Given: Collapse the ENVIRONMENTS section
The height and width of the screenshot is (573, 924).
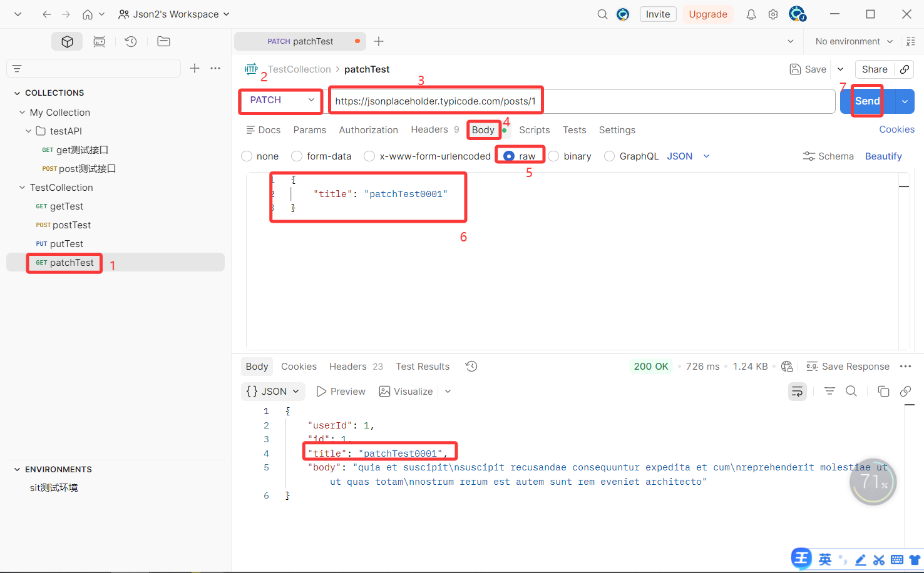Looking at the screenshot, I should (17, 470).
